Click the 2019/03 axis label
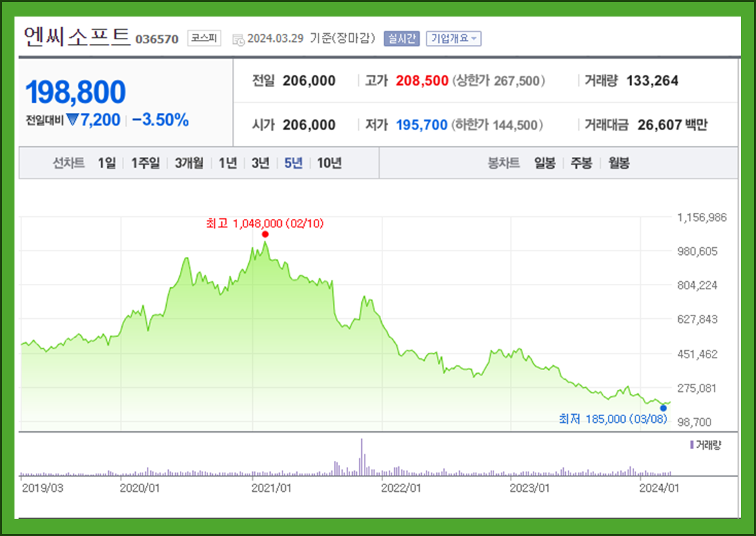 coord(43,488)
